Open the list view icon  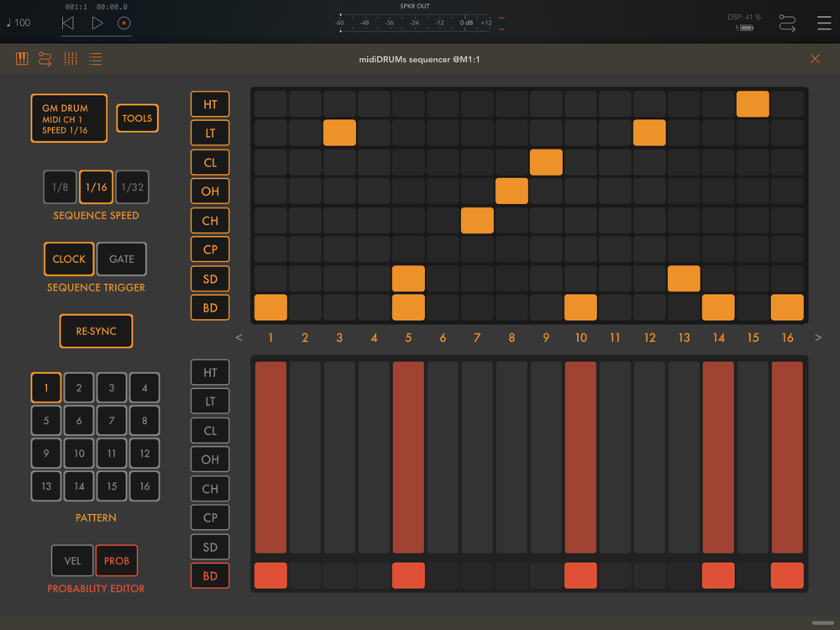point(96,59)
